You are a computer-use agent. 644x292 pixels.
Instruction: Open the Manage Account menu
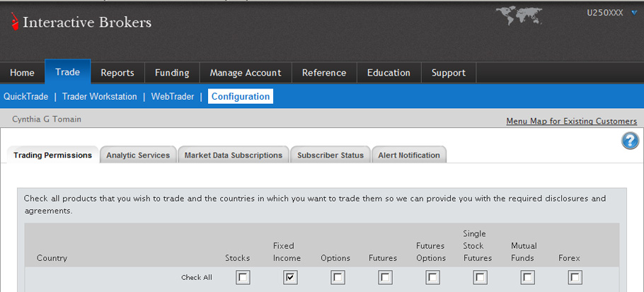pyautogui.click(x=246, y=73)
